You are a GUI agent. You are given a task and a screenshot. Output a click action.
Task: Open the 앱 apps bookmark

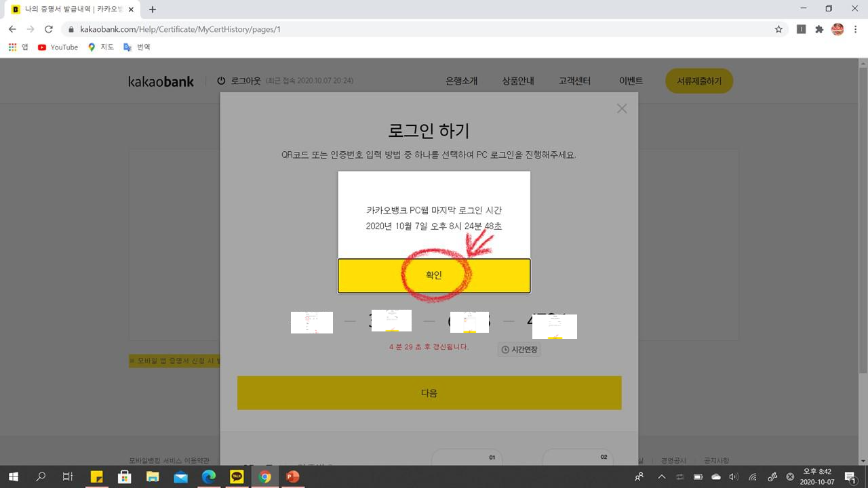18,47
